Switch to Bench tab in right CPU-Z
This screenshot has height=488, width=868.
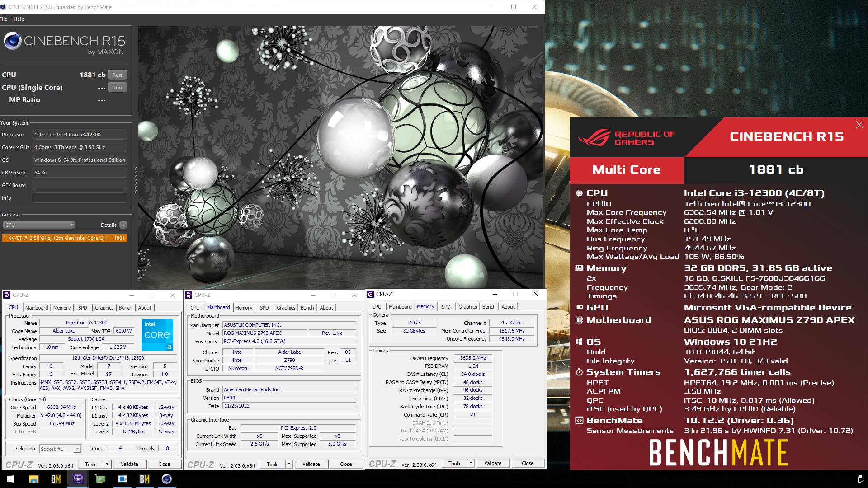(489, 307)
